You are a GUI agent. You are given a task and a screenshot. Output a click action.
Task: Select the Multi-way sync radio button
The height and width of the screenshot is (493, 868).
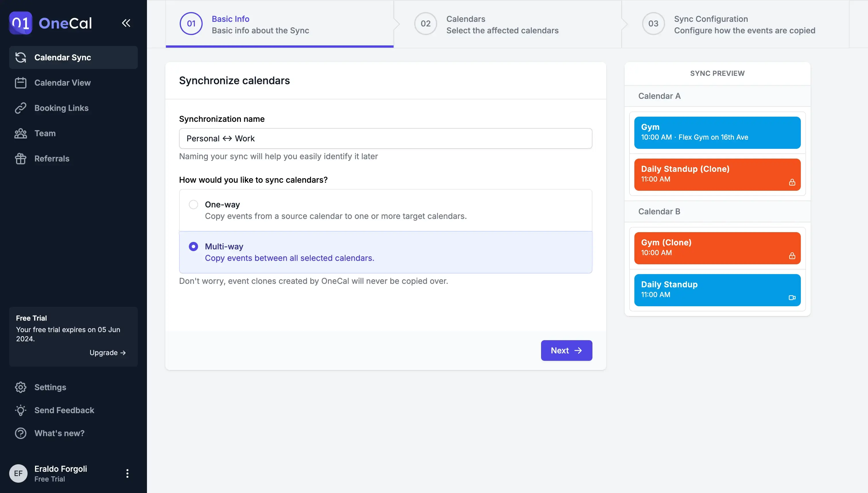tap(193, 246)
